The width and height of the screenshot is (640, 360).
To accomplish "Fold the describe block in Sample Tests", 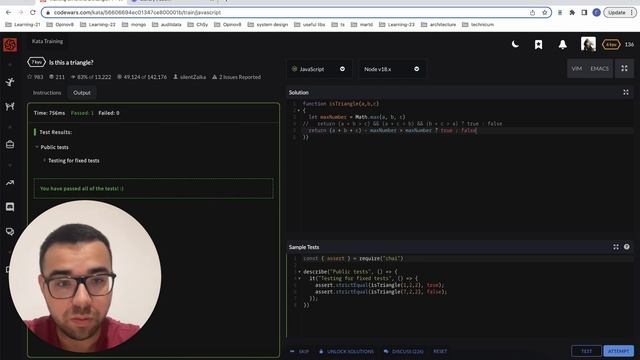I will pyautogui.click(x=299, y=271).
